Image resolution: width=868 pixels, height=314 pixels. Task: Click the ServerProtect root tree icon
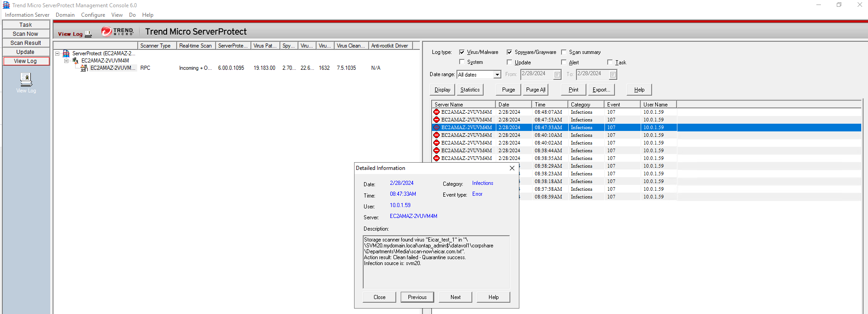pyautogui.click(x=66, y=53)
